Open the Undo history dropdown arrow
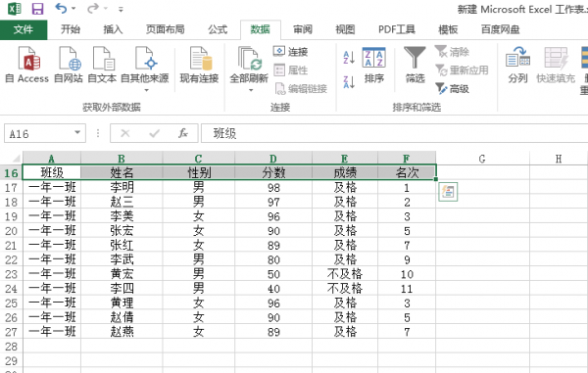Screen dimensions: 588x373 point(73,8)
